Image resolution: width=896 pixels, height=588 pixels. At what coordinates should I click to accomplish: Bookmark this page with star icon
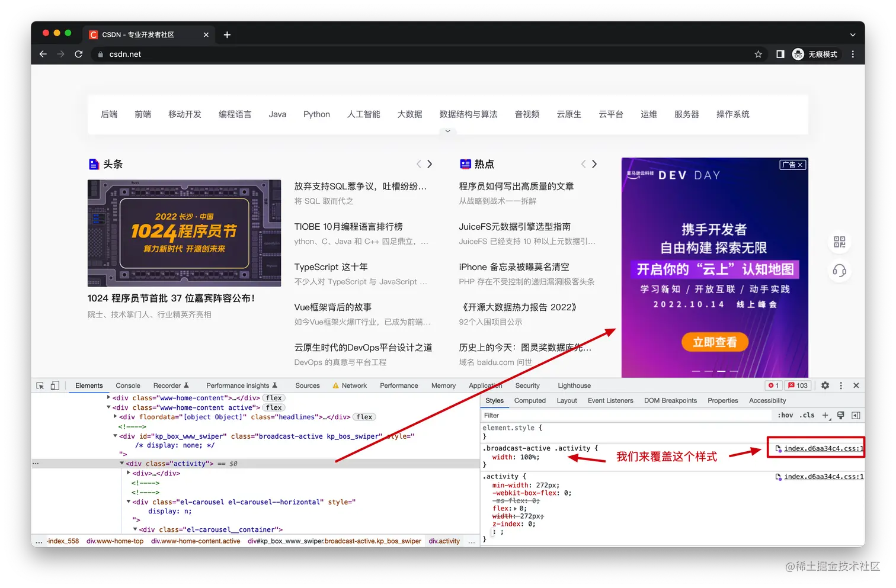(x=758, y=54)
